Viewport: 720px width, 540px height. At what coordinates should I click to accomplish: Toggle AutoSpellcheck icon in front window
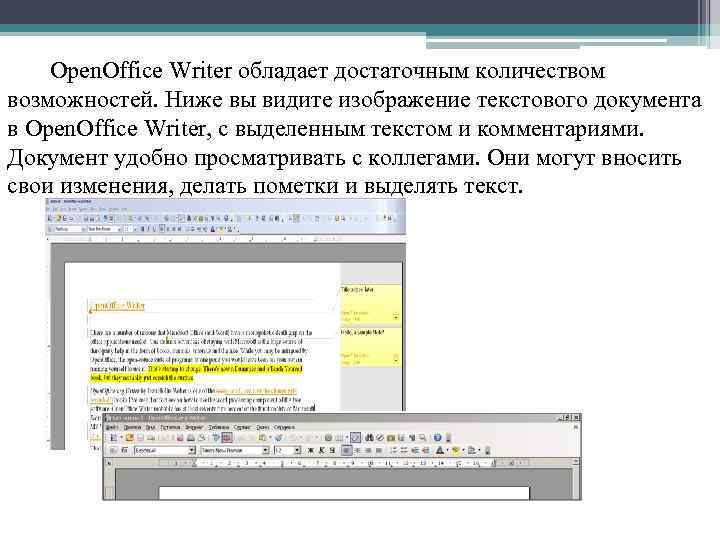click(x=227, y=438)
